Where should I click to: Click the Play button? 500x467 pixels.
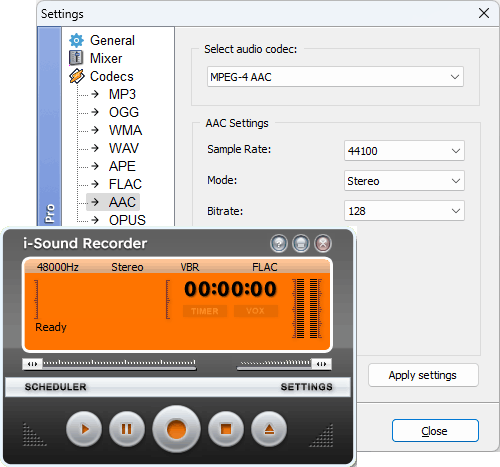(84, 429)
